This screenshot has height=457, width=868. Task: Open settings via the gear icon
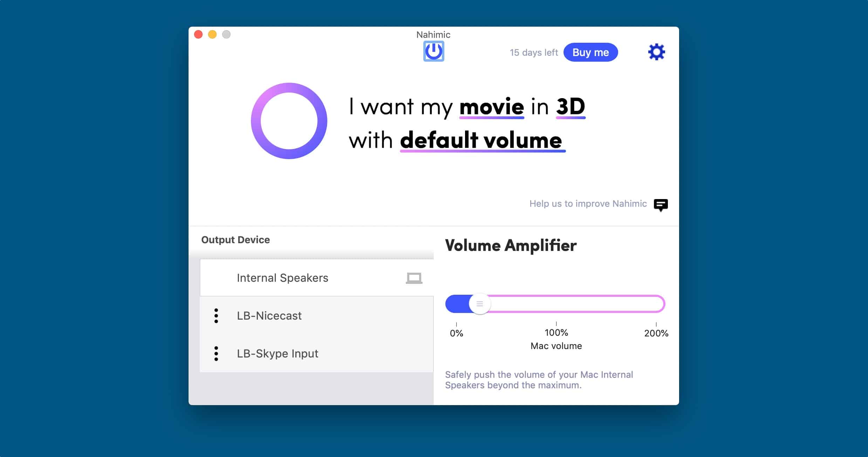(656, 52)
